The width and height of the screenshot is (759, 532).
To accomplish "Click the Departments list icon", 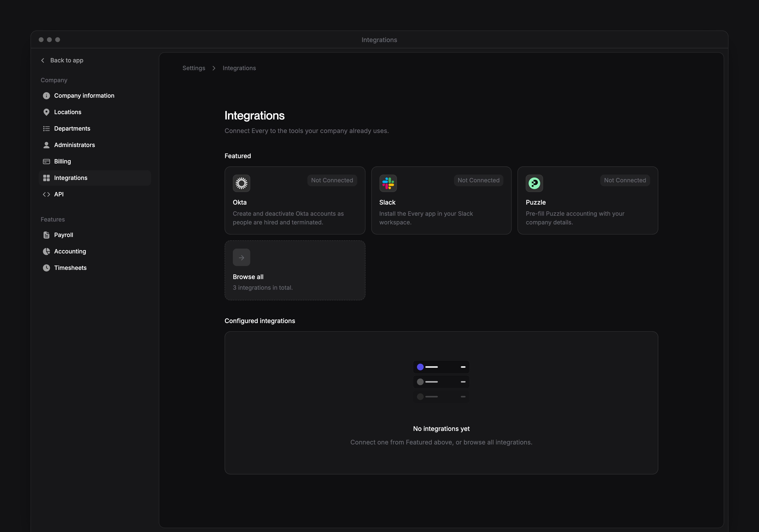I will (x=46, y=129).
